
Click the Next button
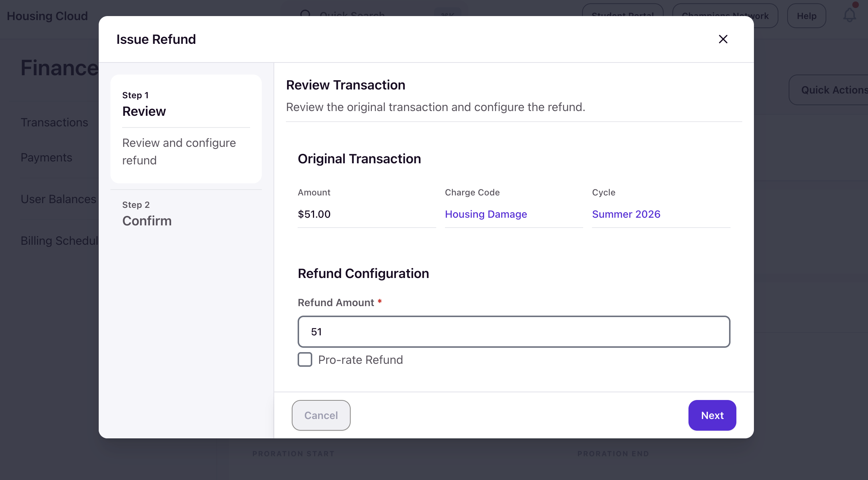coord(712,415)
